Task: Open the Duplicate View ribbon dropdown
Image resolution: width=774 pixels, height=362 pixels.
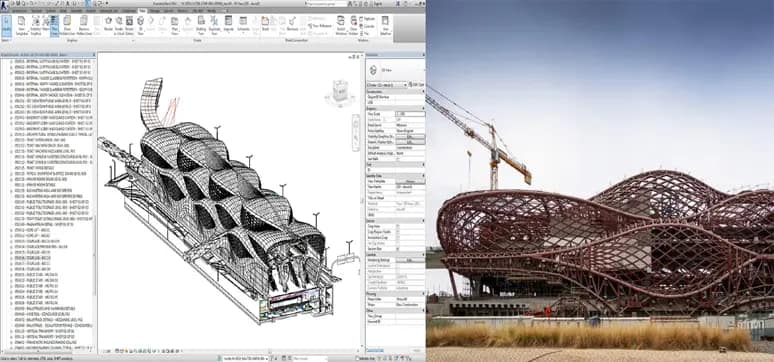Action: coord(214,26)
